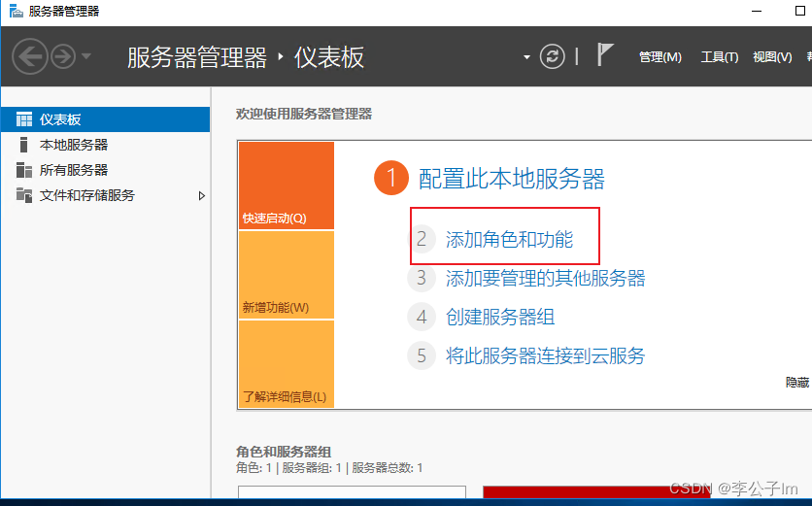Click the step 3 number circle
This screenshot has width=812, height=506.
(x=422, y=278)
